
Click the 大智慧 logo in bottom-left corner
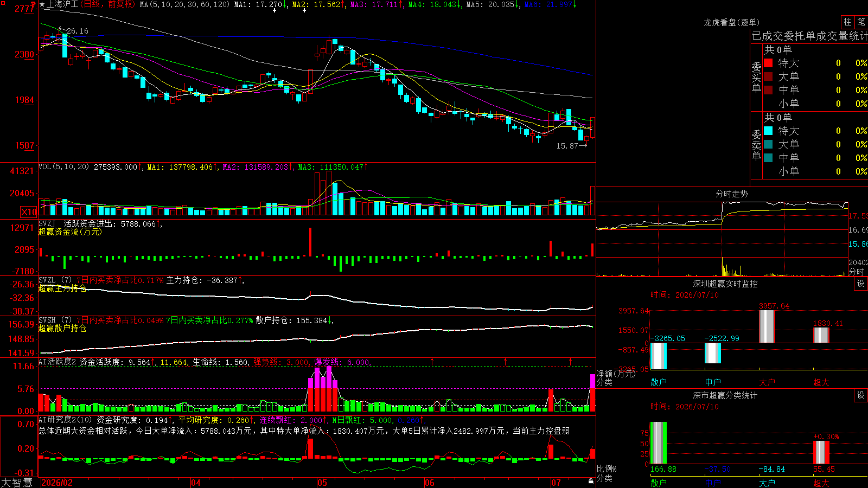pyautogui.click(x=17, y=482)
